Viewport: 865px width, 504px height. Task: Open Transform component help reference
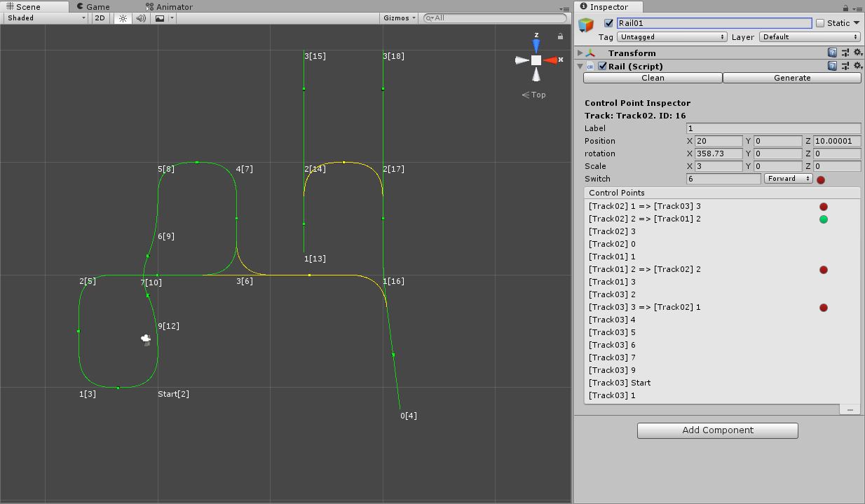pos(832,53)
